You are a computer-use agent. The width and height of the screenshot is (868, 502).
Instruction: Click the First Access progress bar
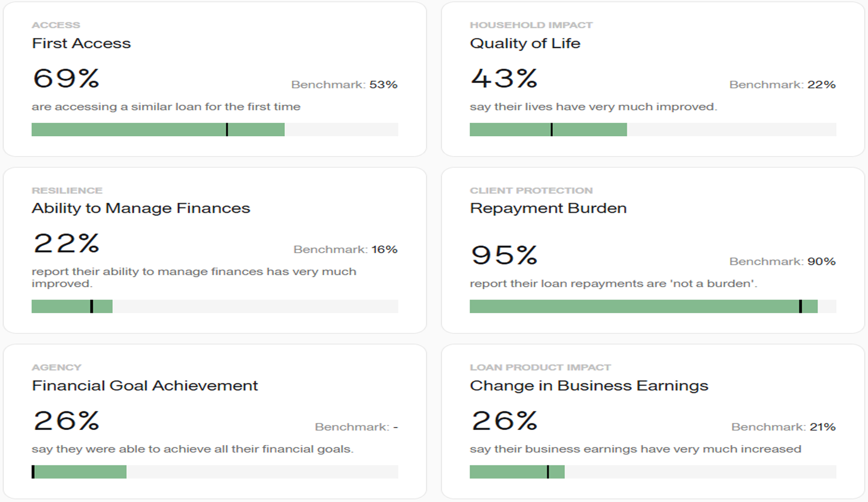click(x=214, y=130)
